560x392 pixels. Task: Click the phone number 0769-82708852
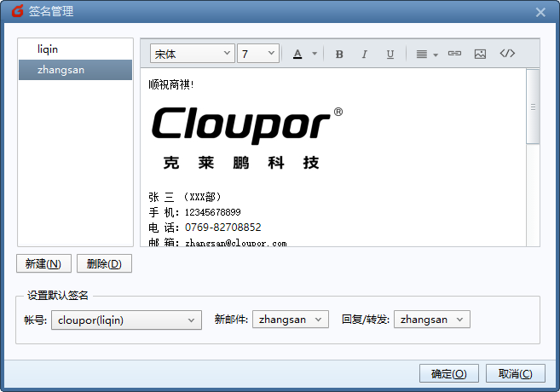[222, 227]
